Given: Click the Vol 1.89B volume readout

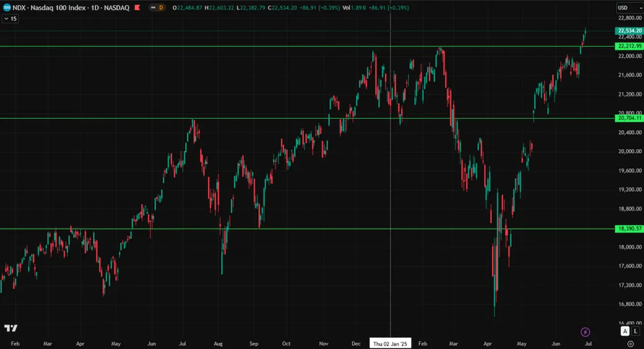Looking at the screenshot, I should [354, 8].
